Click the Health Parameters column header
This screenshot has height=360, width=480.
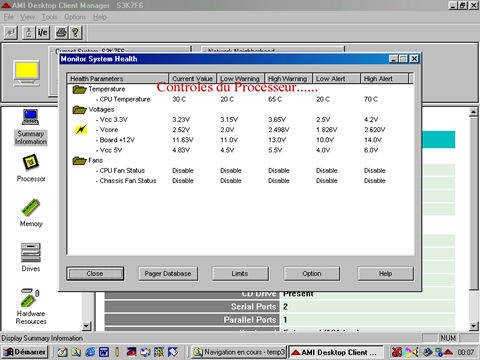point(118,79)
